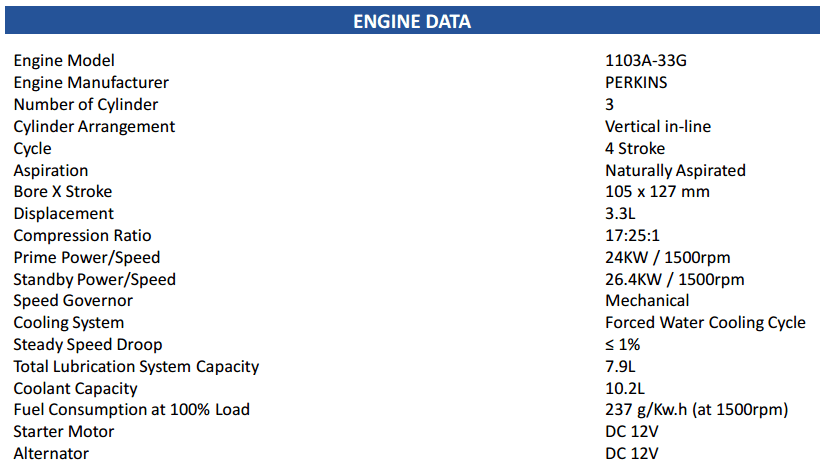The width and height of the screenshot is (827, 470).
Task: Select the 24KW / 1500rpm prime power value
Action: click(668, 258)
